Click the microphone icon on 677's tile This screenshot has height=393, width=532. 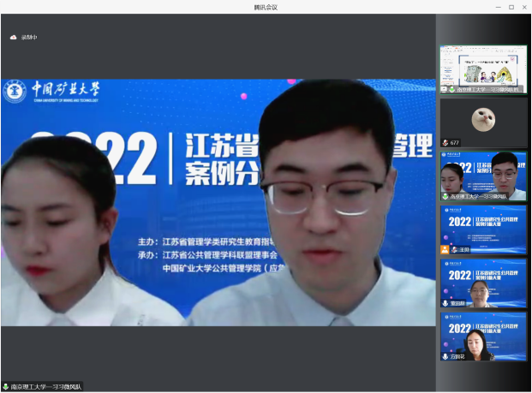[445, 142]
